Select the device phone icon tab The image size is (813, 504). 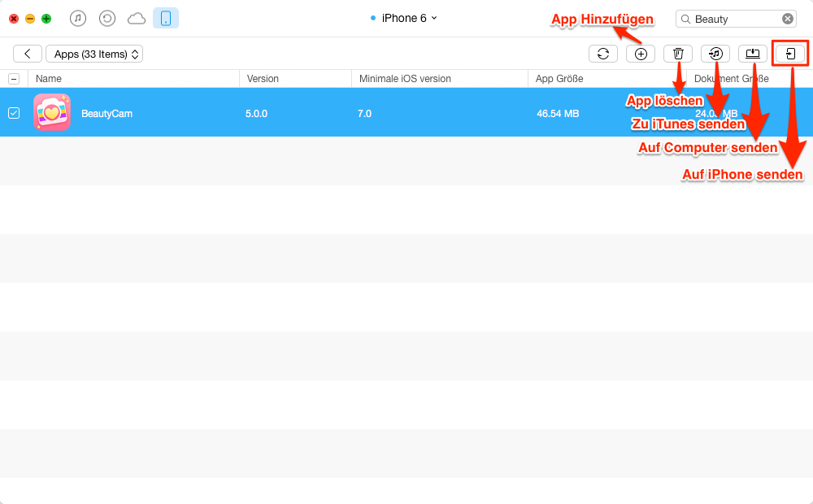tap(166, 19)
